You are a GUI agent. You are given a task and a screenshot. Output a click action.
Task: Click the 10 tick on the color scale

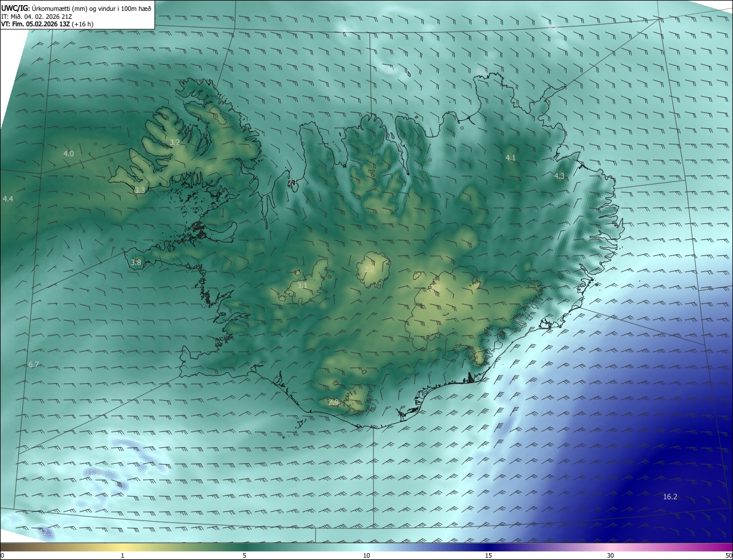[366, 555]
